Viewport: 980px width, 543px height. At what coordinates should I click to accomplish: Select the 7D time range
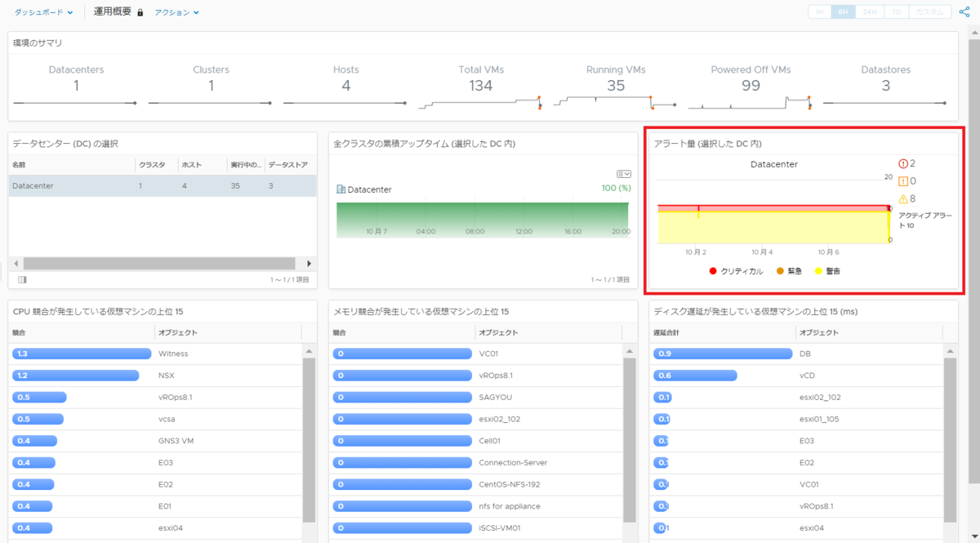897,12
